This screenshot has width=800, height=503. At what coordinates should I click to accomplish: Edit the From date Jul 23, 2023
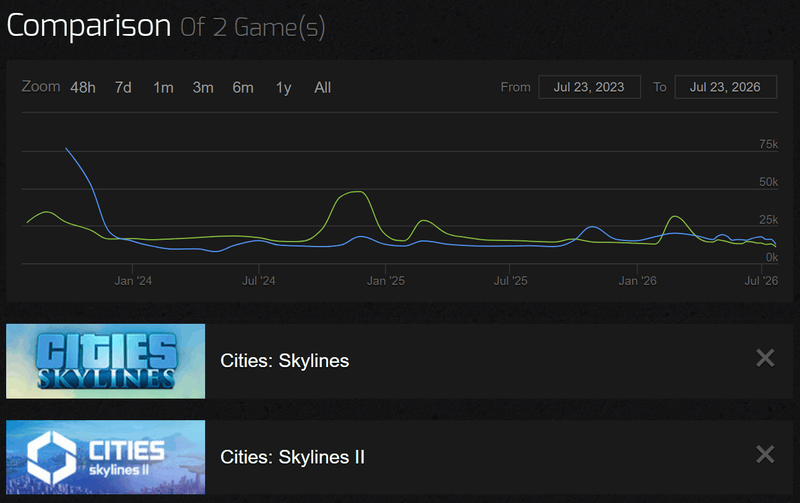tap(589, 87)
